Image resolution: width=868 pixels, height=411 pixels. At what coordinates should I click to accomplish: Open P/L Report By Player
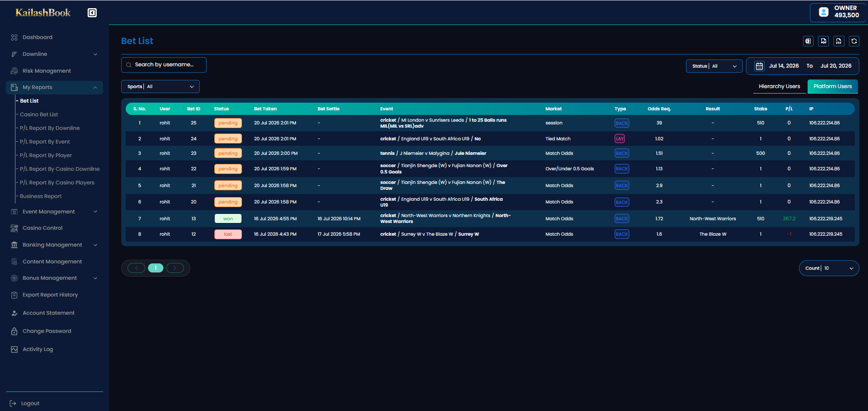[46, 155]
